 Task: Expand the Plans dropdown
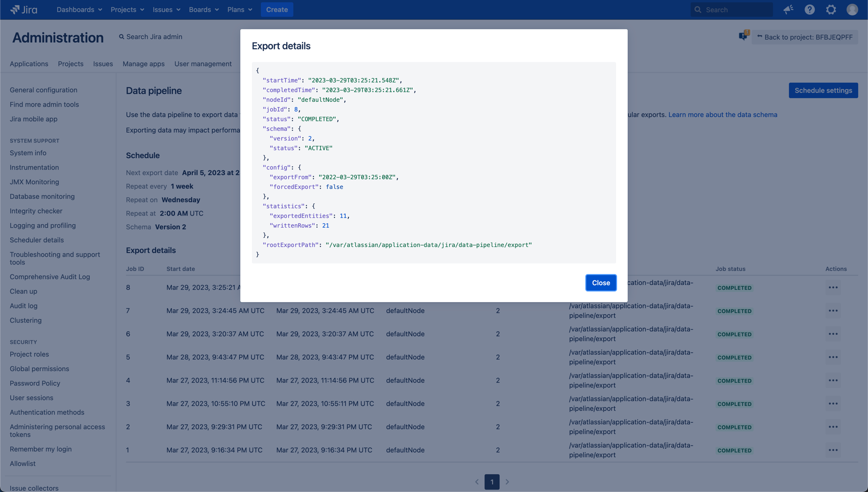pos(239,10)
